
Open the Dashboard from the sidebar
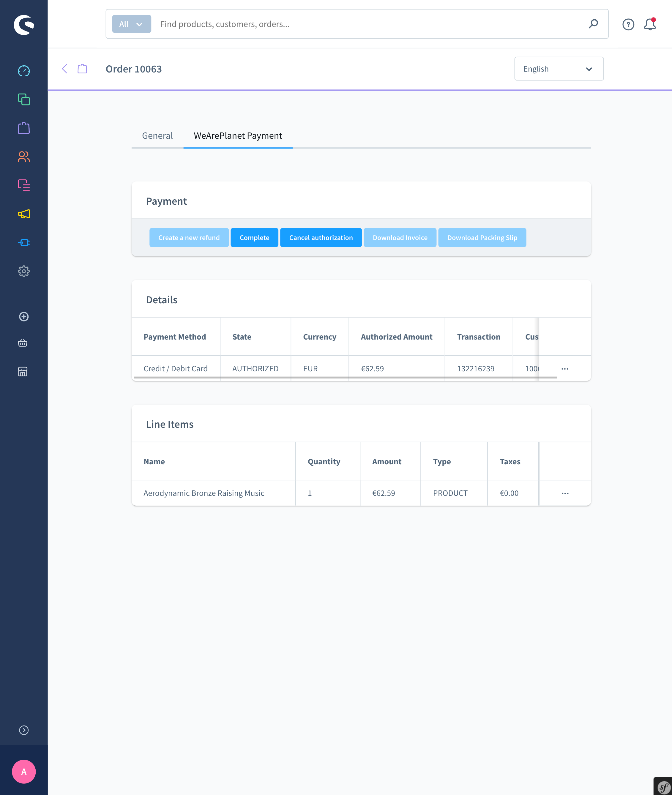[x=24, y=70]
